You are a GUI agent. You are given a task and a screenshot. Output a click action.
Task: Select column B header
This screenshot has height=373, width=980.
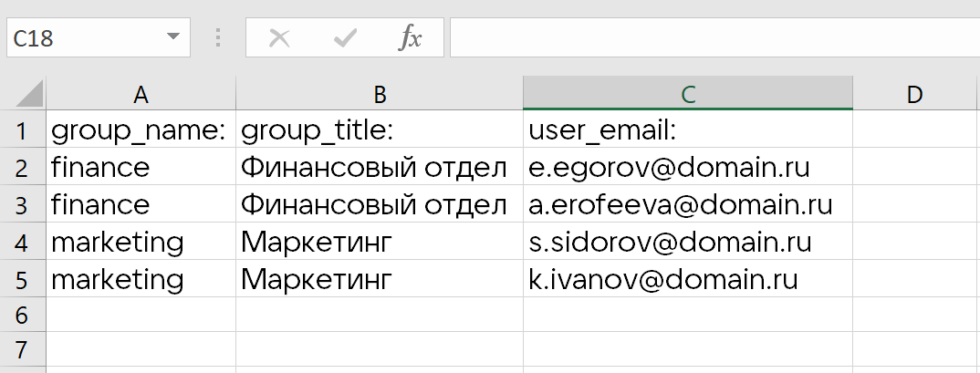pos(380,94)
